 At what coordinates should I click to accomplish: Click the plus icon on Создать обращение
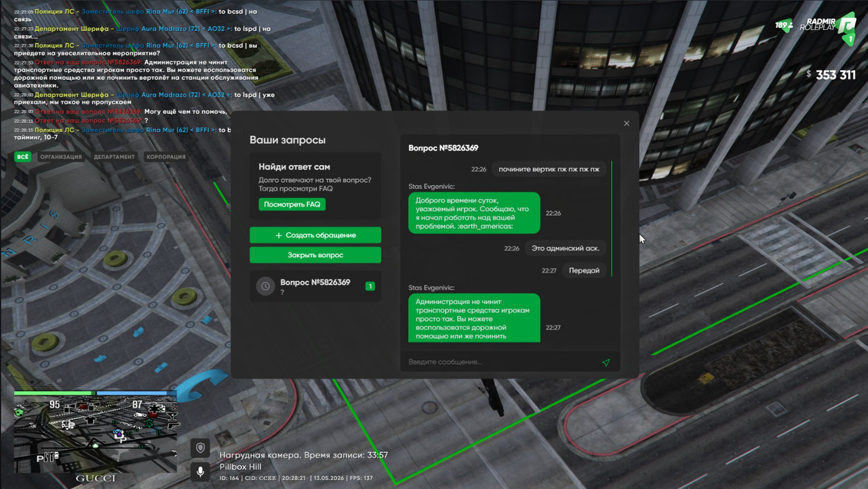pyautogui.click(x=279, y=235)
